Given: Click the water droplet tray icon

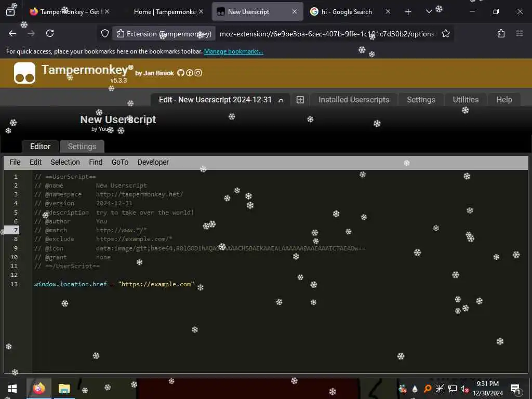Looking at the screenshot, I should click(x=415, y=389).
